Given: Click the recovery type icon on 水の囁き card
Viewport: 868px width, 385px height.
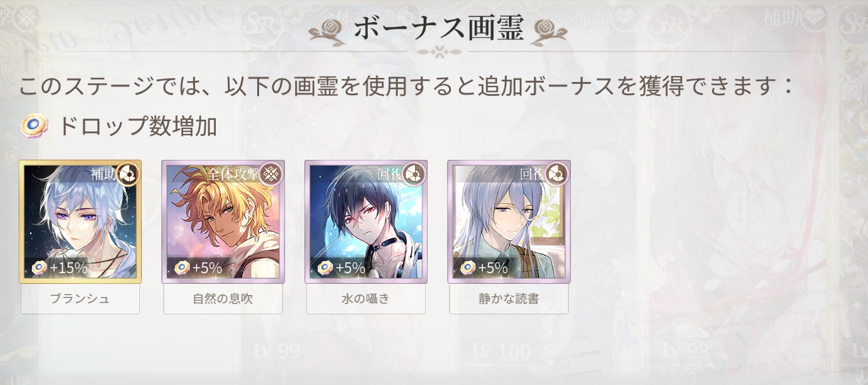Looking at the screenshot, I should tap(413, 175).
